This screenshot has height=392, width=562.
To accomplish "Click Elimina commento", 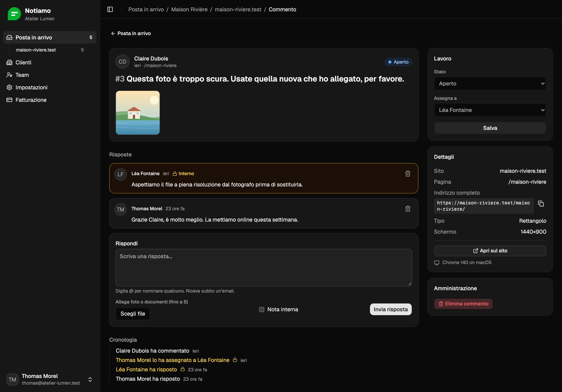I will 463,304.
